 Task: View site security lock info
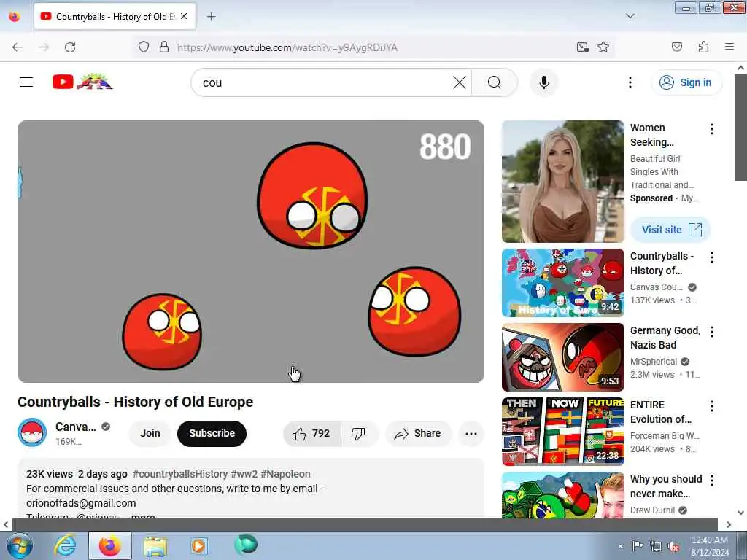[x=164, y=47]
